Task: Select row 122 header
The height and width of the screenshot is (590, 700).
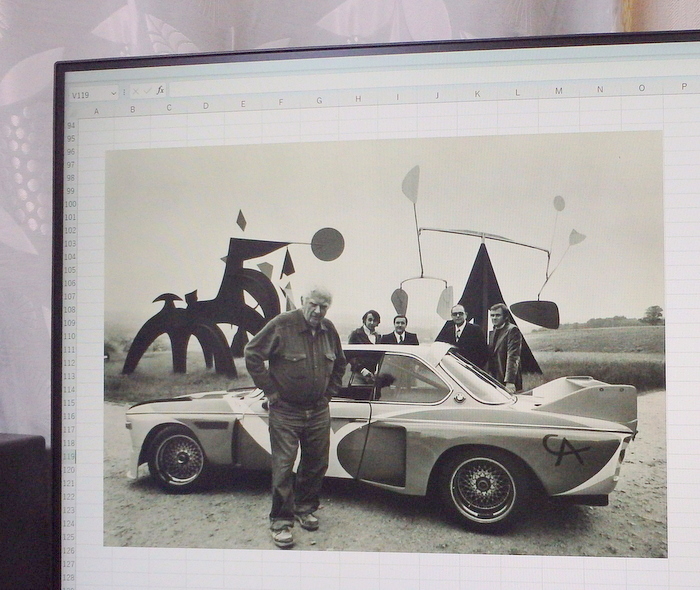Action: [69, 497]
